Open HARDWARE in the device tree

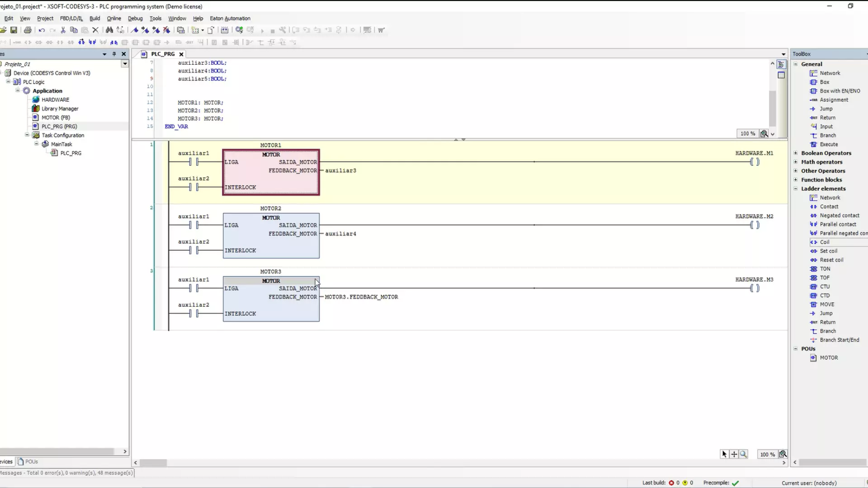coord(55,100)
